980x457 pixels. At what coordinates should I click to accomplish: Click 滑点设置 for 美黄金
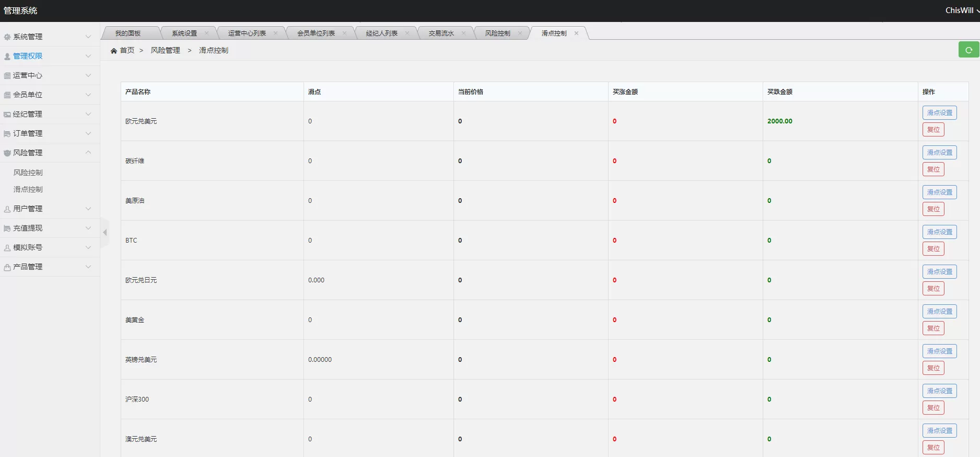(939, 311)
